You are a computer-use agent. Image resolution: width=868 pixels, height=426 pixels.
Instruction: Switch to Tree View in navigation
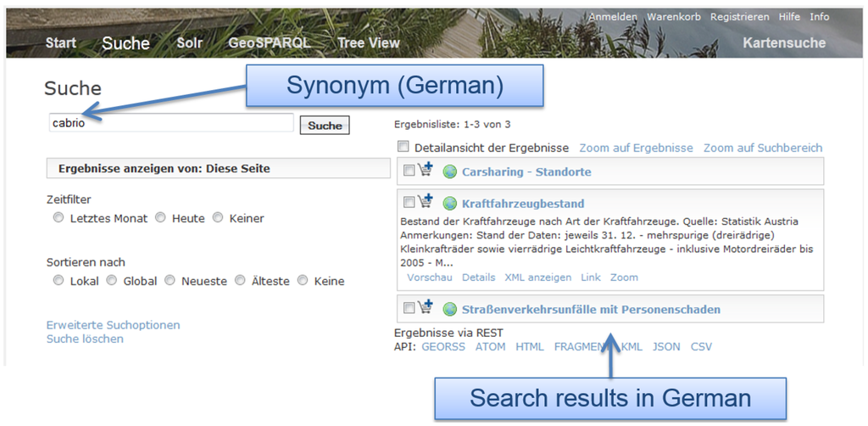[x=368, y=42]
